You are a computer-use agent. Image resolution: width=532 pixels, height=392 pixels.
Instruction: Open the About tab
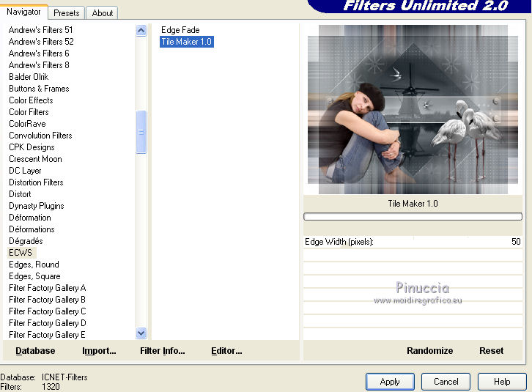tap(102, 13)
